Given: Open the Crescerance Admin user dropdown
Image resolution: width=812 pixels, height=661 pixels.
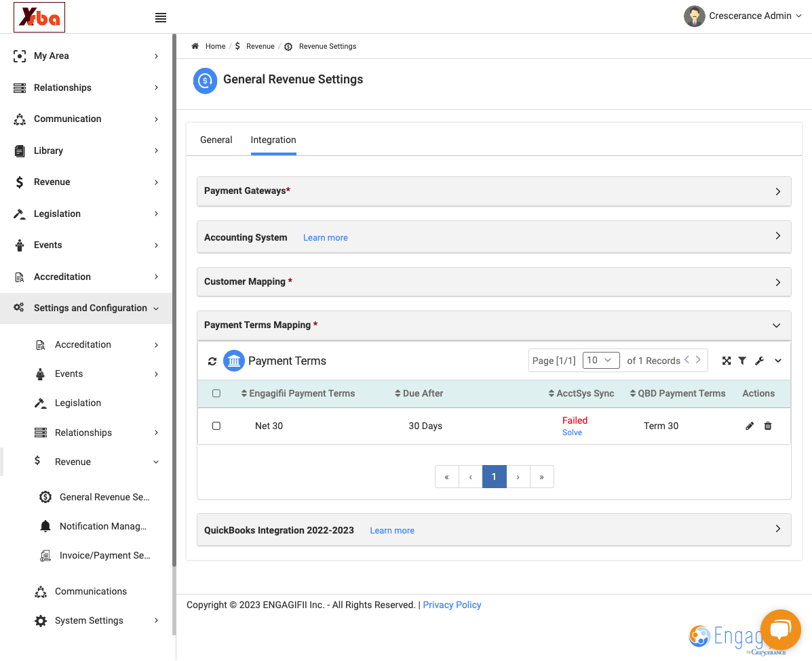Looking at the screenshot, I should point(756,16).
